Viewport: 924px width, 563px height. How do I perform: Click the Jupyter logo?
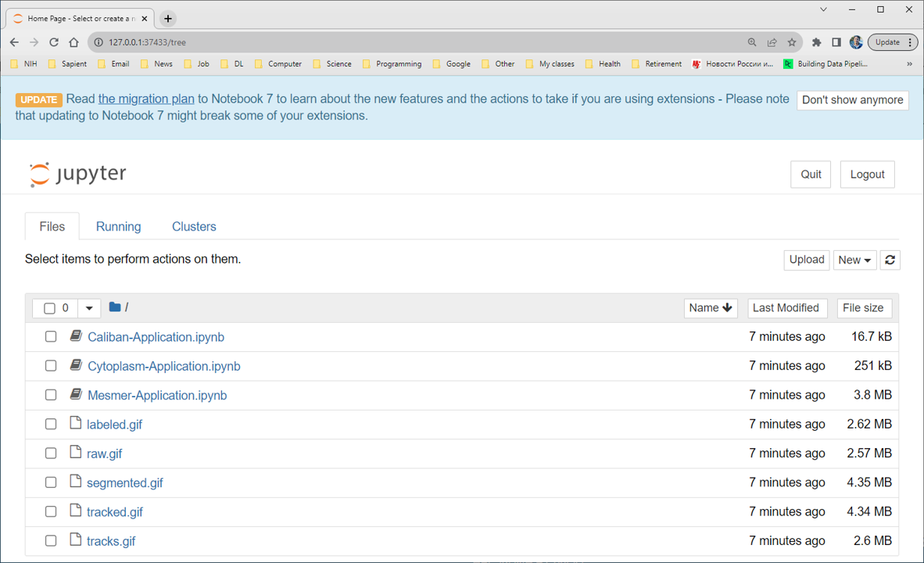tap(77, 174)
